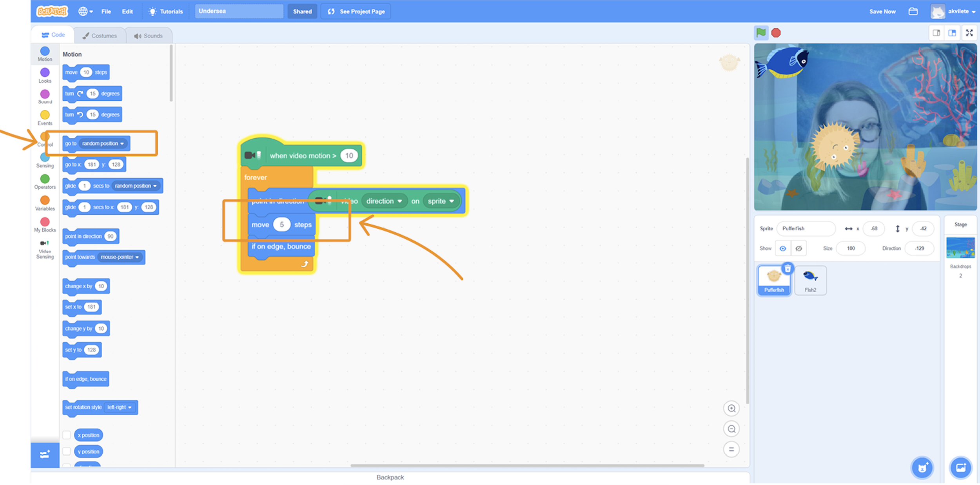Hide the sprite using crossed-eye toggle
The width and height of the screenshot is (980, 485).
coord(799,248)
